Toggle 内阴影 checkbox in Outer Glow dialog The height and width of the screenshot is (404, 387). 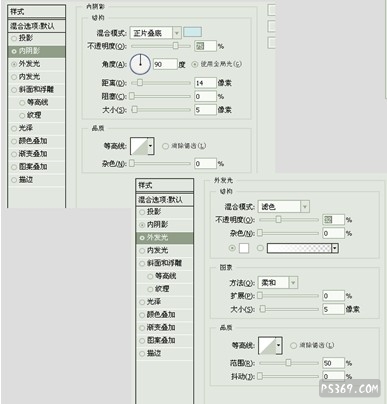click(142, 225)
